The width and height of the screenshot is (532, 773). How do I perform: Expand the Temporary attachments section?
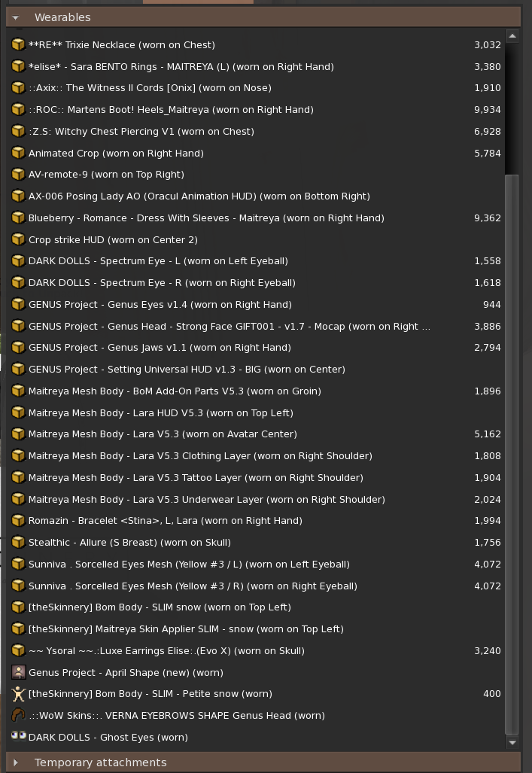pos(16,762)
